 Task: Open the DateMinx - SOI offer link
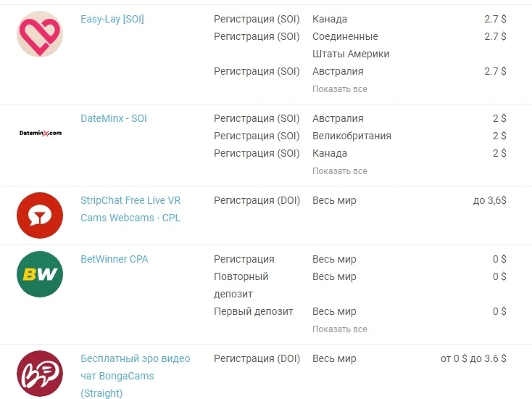(114, 118)
